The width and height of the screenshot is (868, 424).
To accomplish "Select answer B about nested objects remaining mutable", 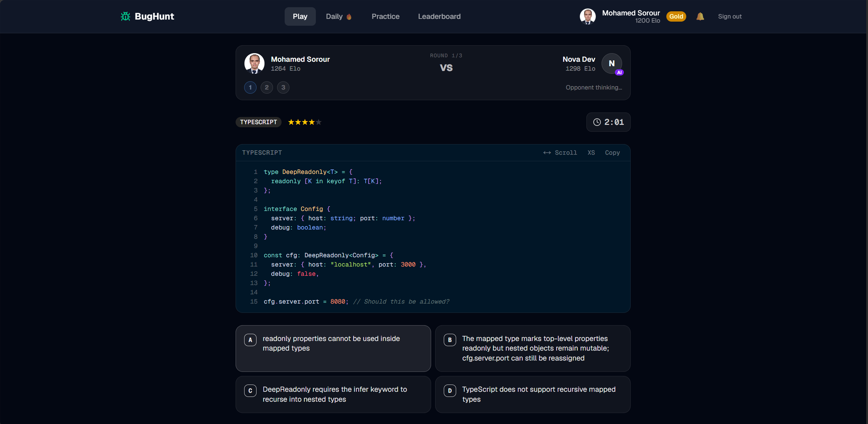I will coord(533,348).
